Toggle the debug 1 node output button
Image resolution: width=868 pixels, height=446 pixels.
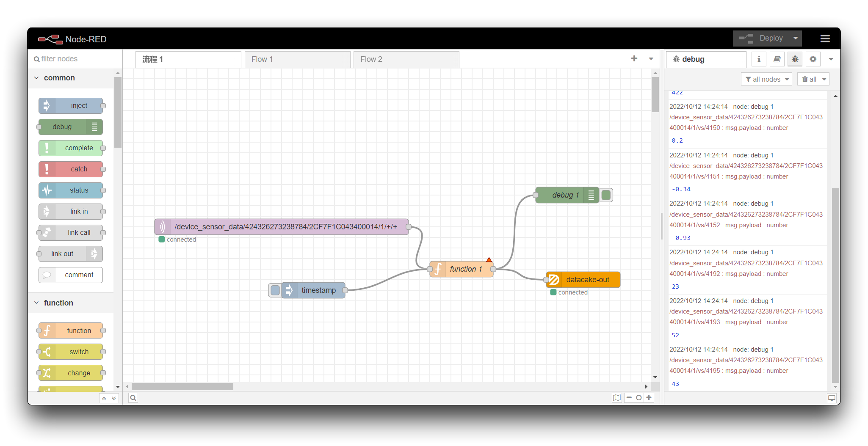coord(606,195)
